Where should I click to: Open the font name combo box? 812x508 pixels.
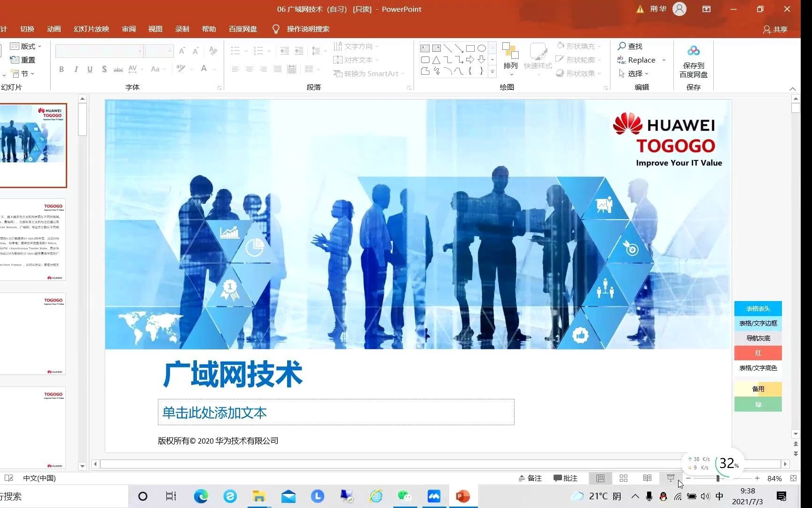tap(99, 51)
